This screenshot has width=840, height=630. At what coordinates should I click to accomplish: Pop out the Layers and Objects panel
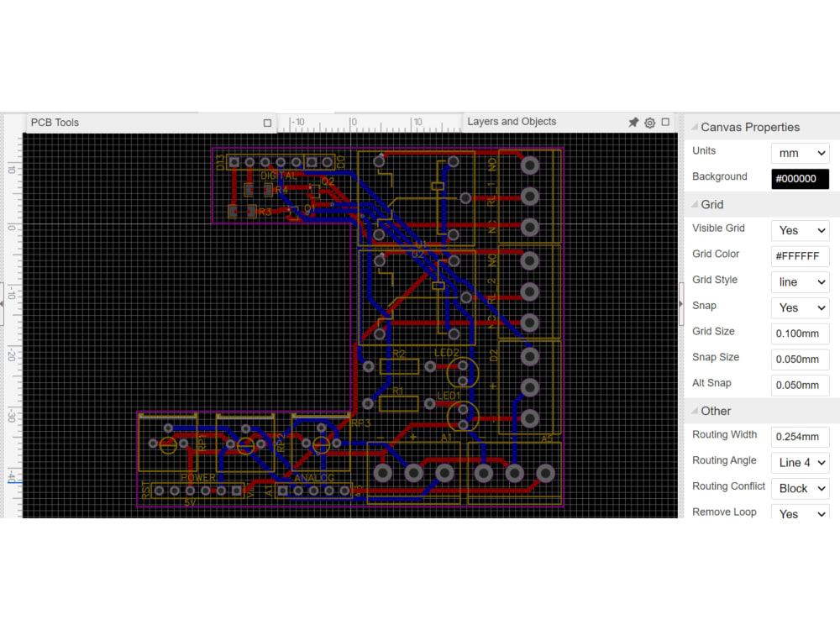pos(664,122)
